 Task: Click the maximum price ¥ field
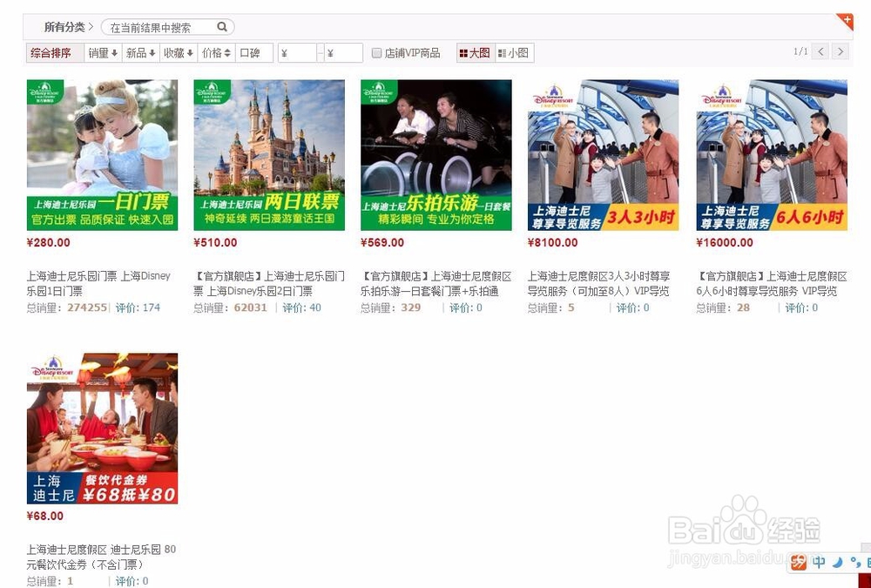tap(343, 53)
